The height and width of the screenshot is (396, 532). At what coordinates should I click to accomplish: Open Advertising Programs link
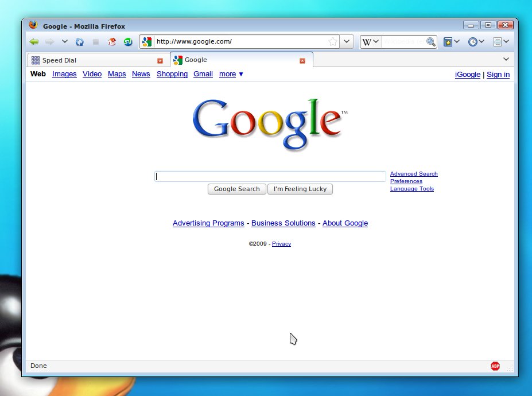[x=208, y=223]
